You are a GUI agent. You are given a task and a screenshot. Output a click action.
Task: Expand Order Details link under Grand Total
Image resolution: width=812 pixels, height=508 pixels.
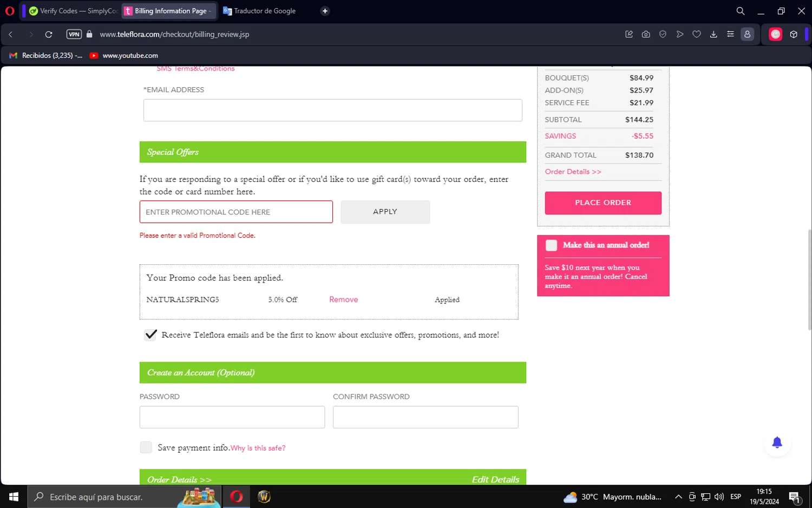click(573, 172)
